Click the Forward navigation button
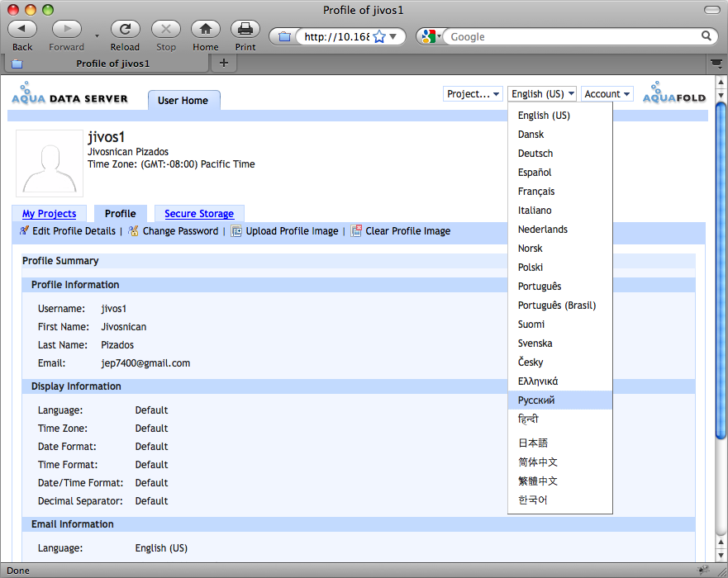The image size is (728, 578). pyautogui.click(x=67, y=29)
